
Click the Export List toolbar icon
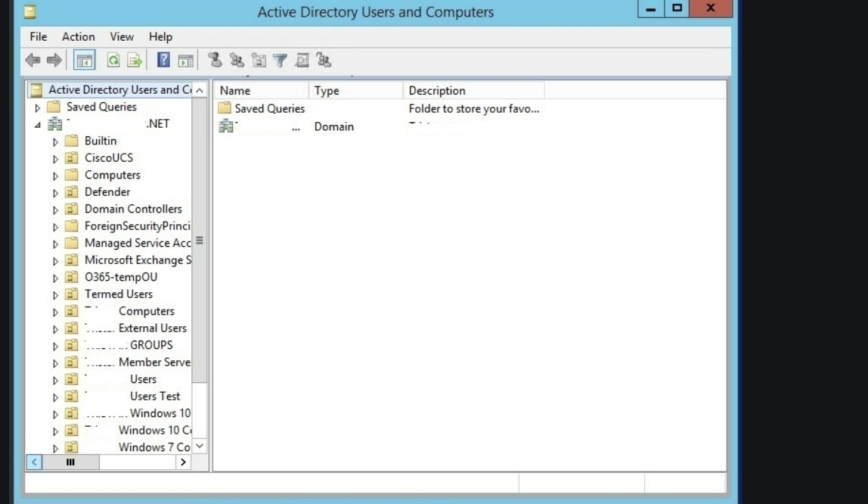[x=135, y=61]
